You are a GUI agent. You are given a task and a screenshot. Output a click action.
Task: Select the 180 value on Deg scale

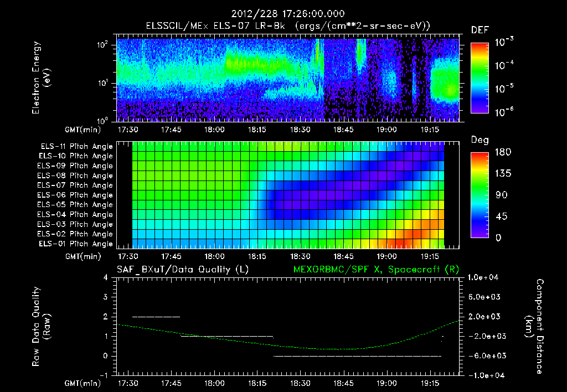(503, 152)
